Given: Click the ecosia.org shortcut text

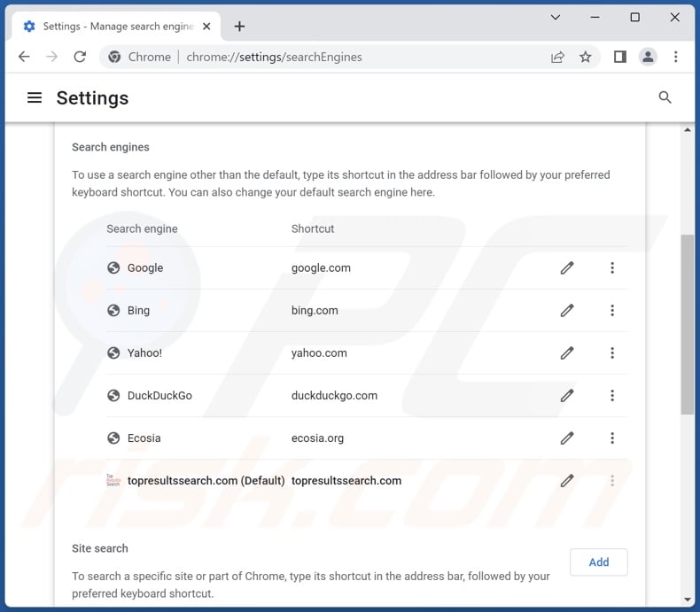Looking at the screenshot, I should coord(317,438).
